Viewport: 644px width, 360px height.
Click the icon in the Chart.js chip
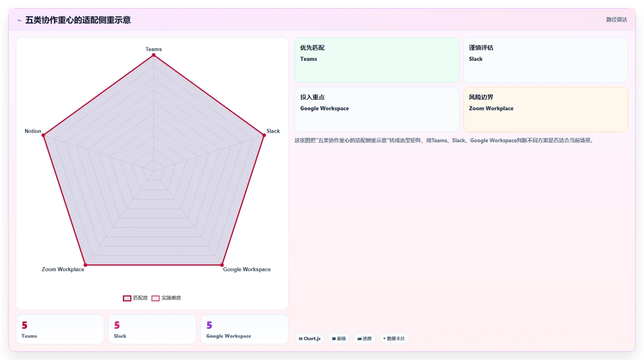click(301, 339)
